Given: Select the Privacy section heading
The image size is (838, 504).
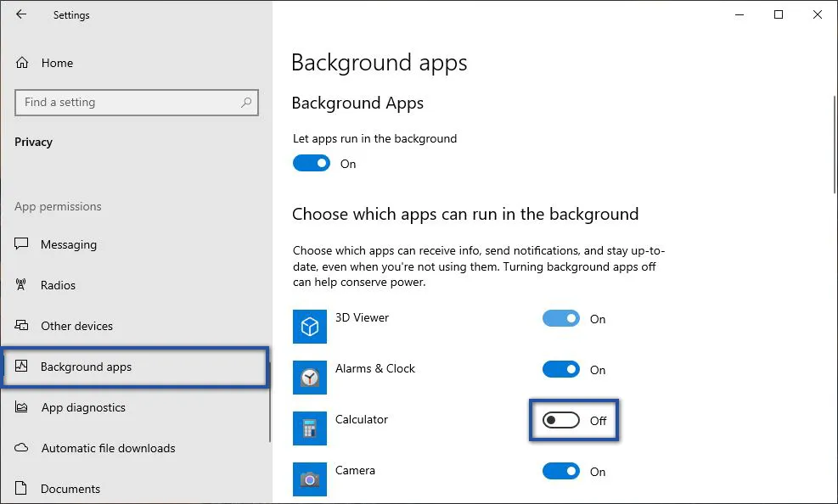Looking at the screenshot, I should 33,142.
